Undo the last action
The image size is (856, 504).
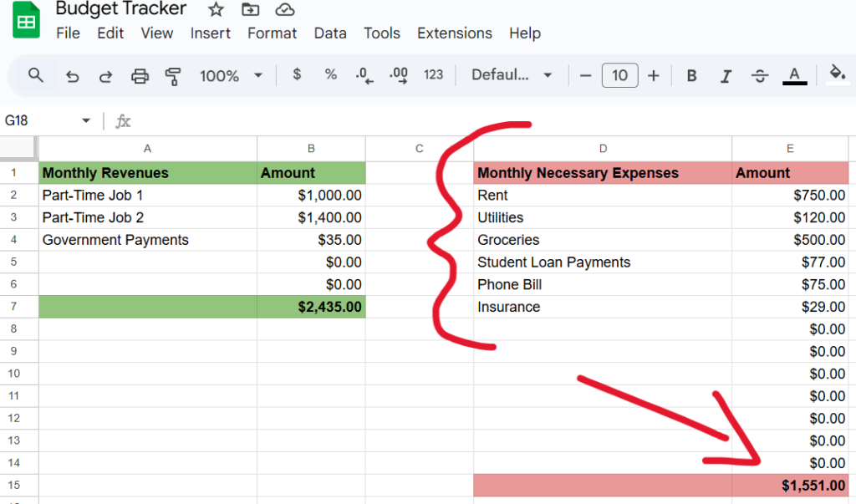coord(72,75)
